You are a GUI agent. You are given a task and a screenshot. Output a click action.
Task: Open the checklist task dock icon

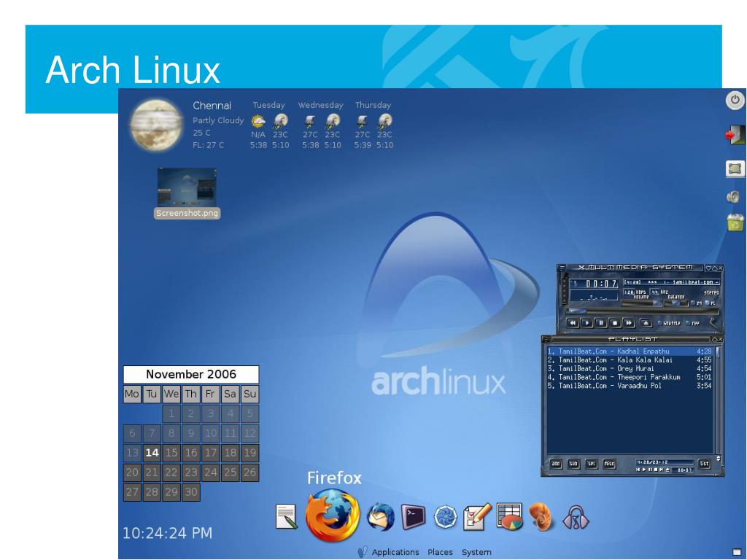477,517
